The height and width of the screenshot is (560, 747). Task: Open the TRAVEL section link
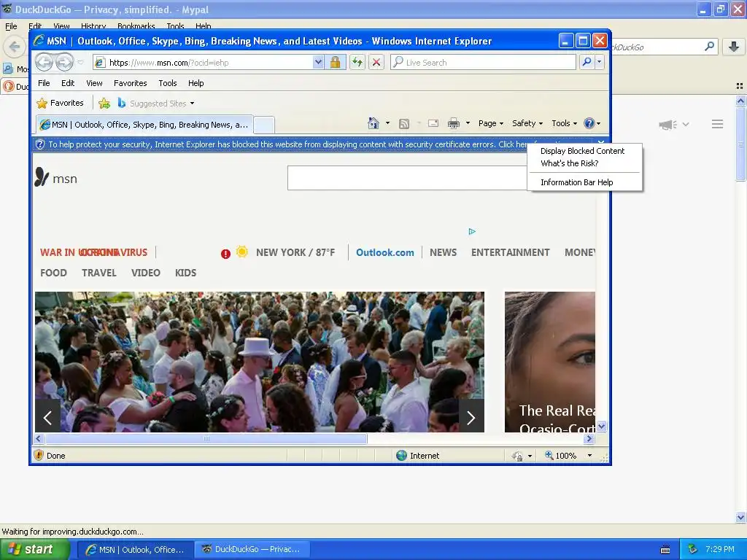coord(99,273)
